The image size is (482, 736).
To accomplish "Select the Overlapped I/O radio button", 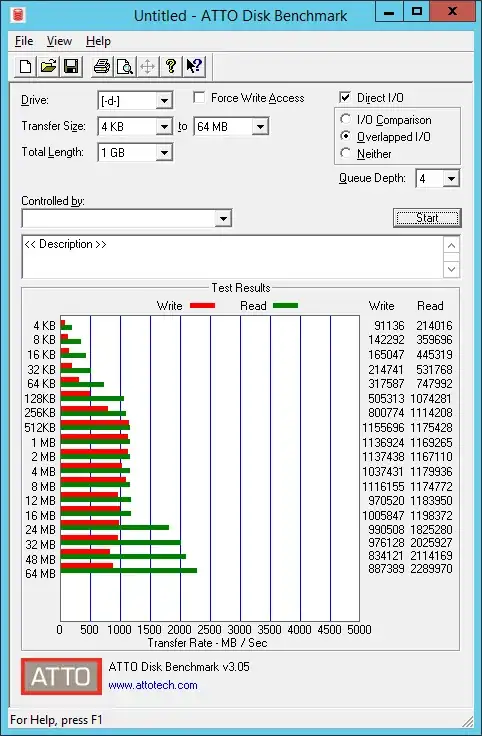I will pos(345,136).
